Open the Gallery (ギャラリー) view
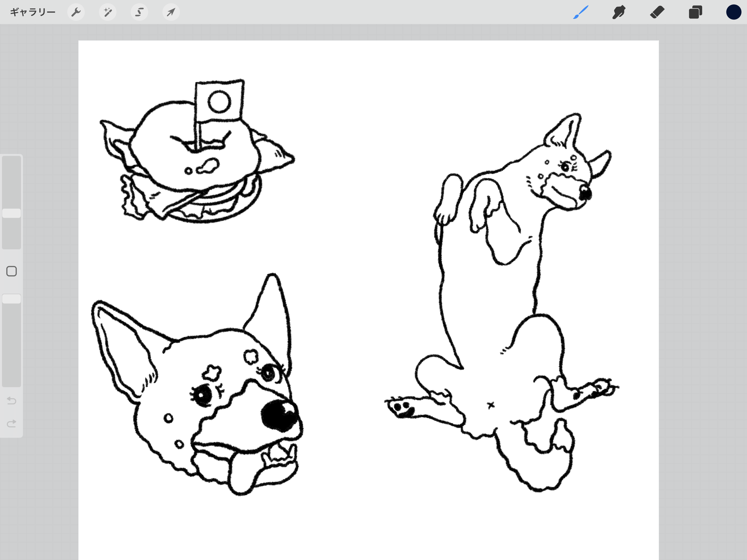This screenshot has height=560, width=747. [33, 13]
